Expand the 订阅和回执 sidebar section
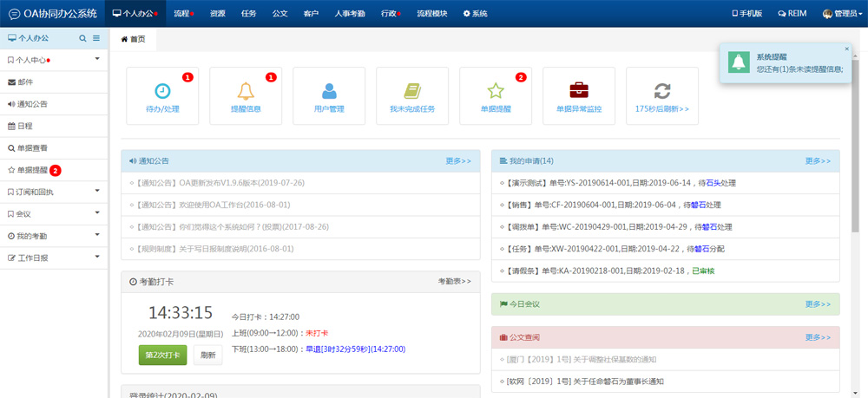The height and width of the screenshot is (398, 868). (x=54, y=192)
